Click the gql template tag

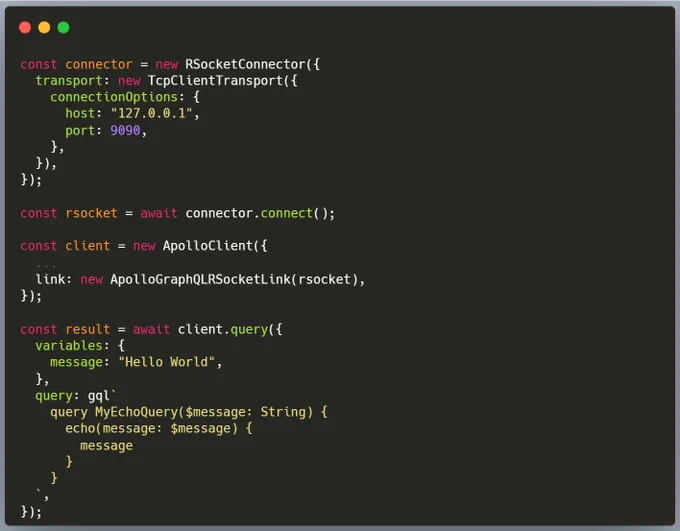click(99, 396)
